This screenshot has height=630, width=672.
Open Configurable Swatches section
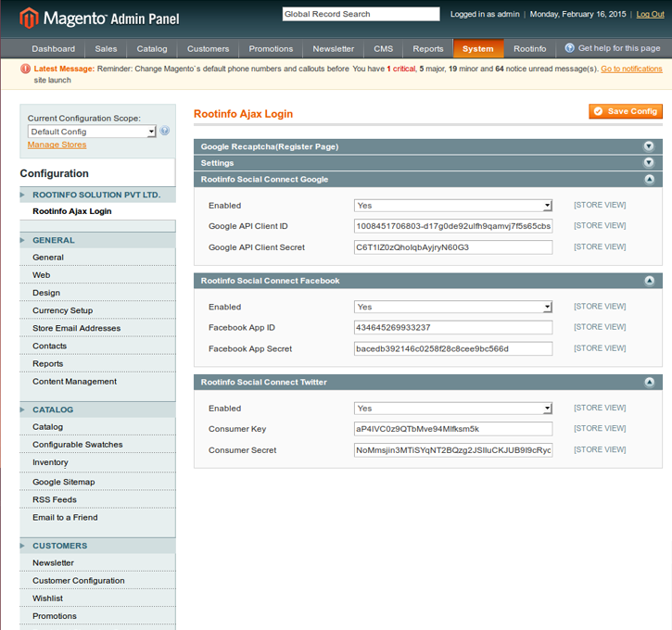pyautogui.click(x=97, y=445)
